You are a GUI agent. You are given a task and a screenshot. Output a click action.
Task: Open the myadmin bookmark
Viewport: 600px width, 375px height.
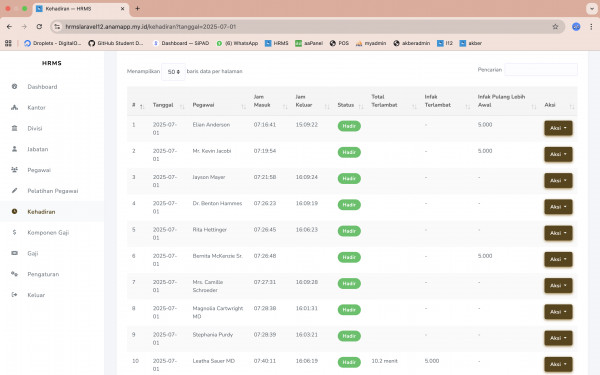click(371, 43)
